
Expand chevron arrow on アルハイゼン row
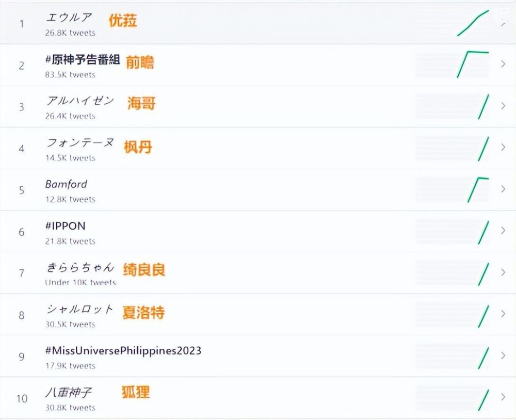[503, 106]
